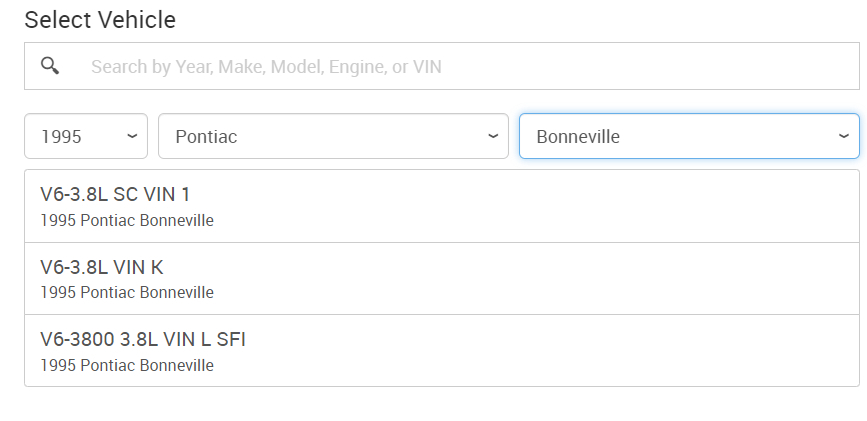Click the "Search by Year, Make, Model" placeholder text
Viewport: 867px width, 421px height.
[x=266, y=67]
